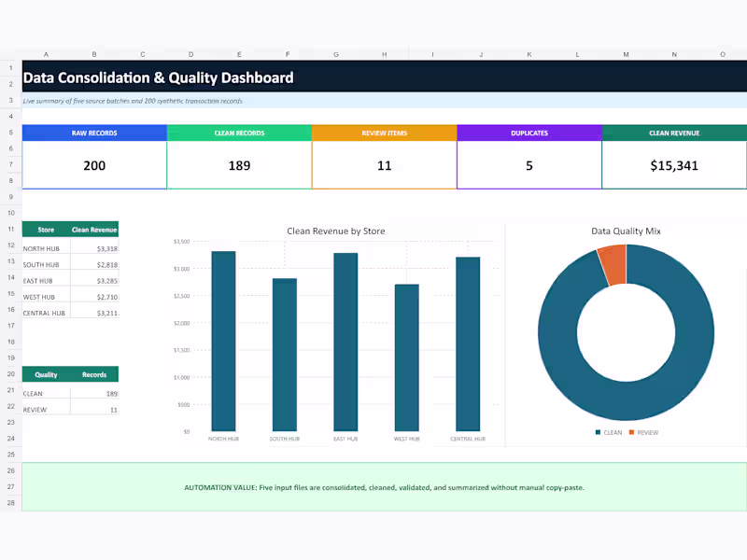Click the Data Quality Mix chart title
747x560 pixels.
[x=626, y=231]
